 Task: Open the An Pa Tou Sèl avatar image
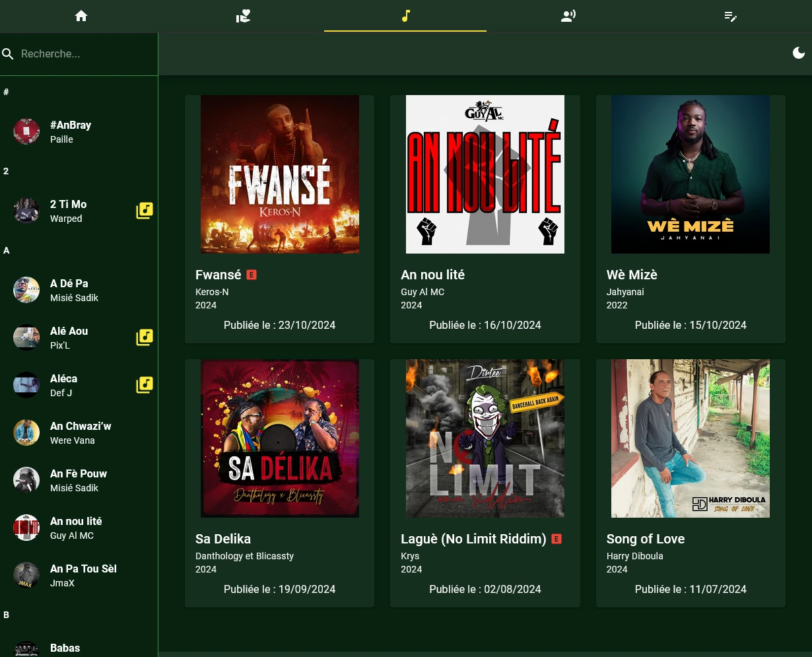[26, 575]
